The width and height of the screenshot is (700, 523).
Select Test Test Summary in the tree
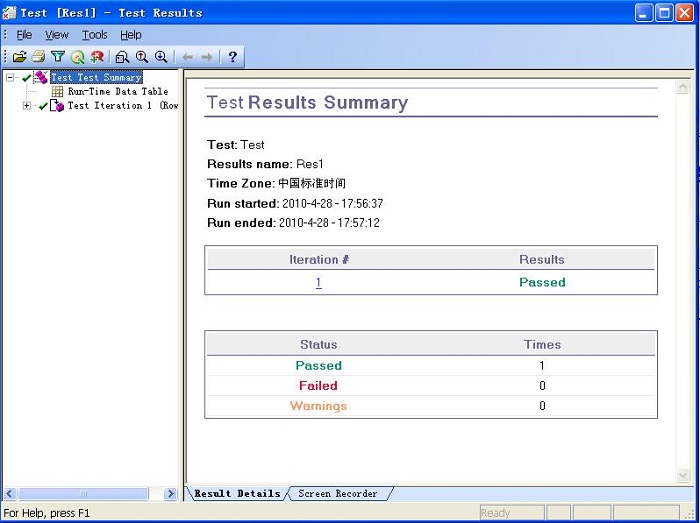(96, 77)
